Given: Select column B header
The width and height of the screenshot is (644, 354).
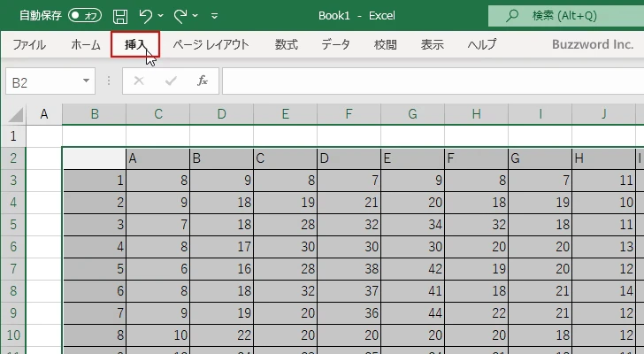Looking at the screenshot, I should pyautogui.click(x=94, y=114).
